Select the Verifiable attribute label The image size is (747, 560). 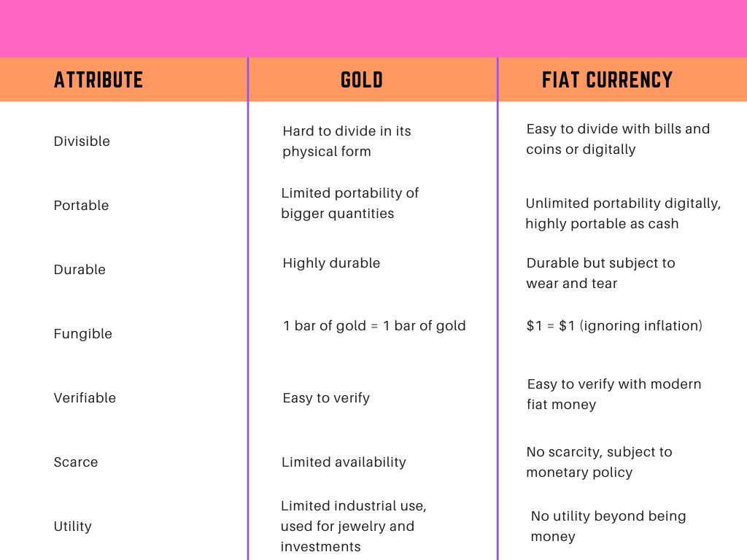coord(85,397)
